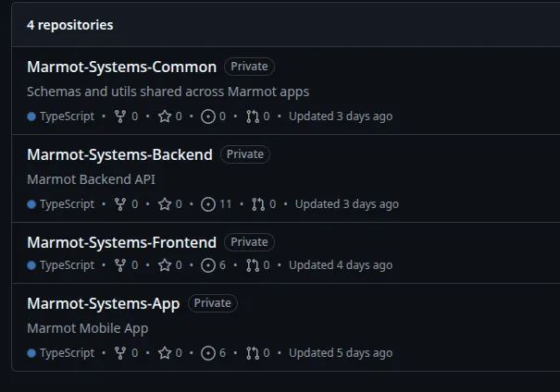Open pull requests icon for Marmot-Systems-Common
The height and width of the screenshot is (392, 560).
coord(253,116)
